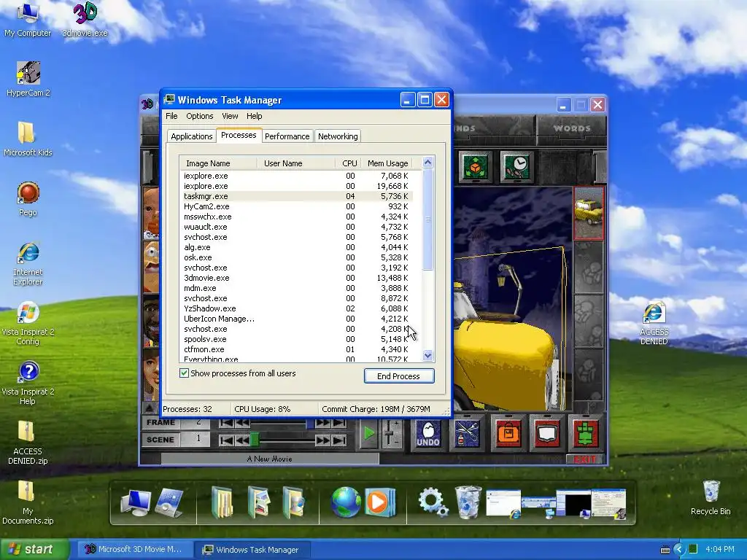Sort processes by User Name column
747x560 pixels.
tap(296, 163)
